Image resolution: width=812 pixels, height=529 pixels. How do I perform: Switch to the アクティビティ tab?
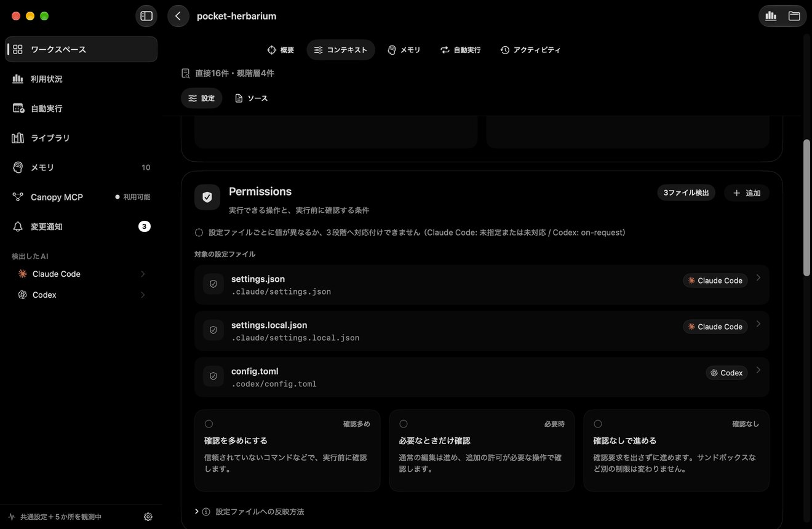tap(530, 50)
